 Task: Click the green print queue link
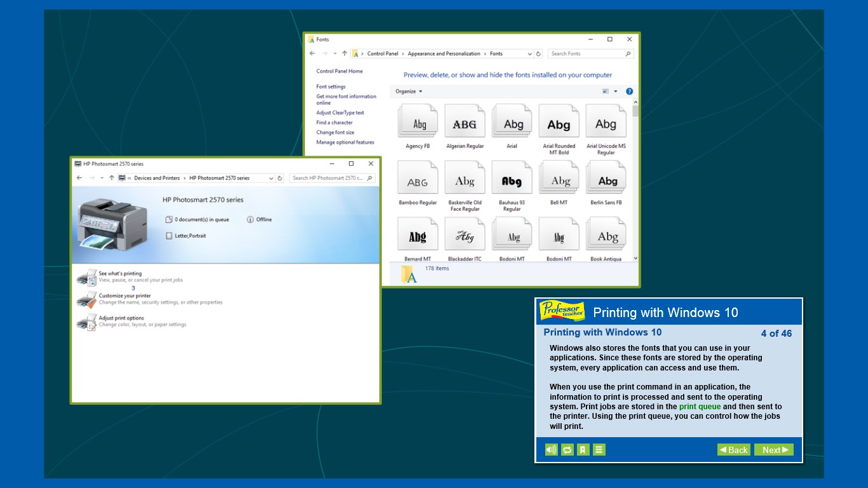700,407
